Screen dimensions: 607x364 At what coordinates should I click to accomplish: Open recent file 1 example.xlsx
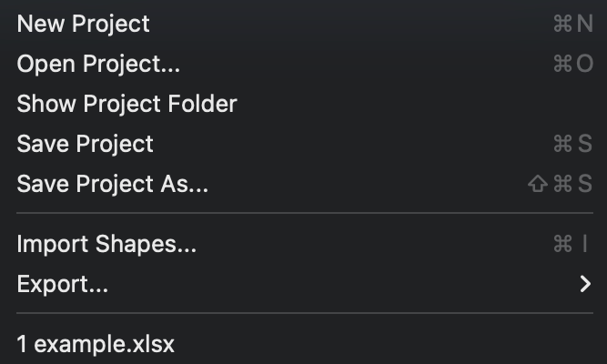tap(304, 344)
